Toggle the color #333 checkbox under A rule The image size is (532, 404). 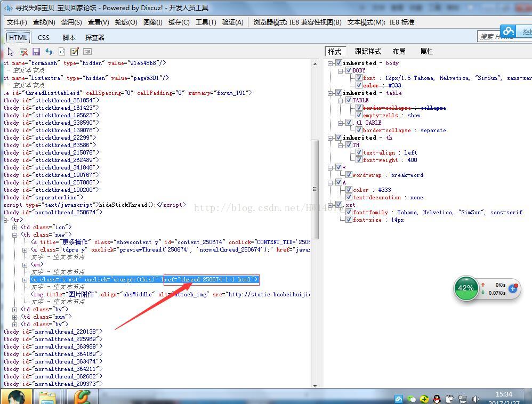(x=349, y=190)
